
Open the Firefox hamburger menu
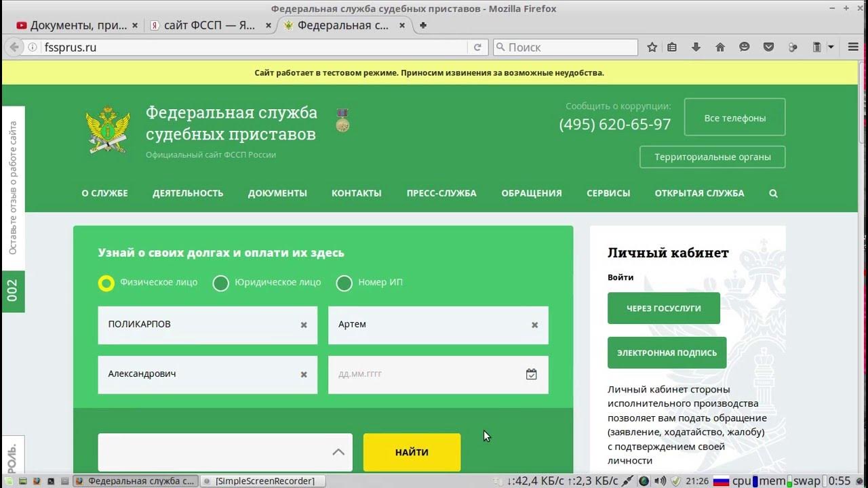[853, 47]
